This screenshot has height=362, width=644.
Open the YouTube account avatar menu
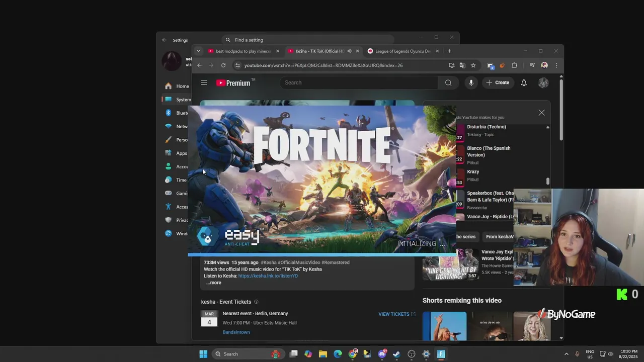click(543, 82)
